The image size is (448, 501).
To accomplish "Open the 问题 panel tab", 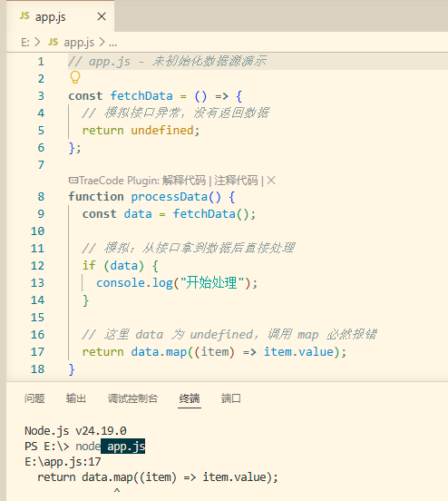I will 34,398.
